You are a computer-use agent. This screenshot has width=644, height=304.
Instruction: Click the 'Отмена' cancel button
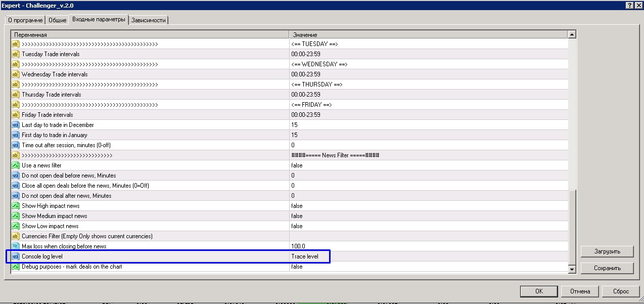580,291
